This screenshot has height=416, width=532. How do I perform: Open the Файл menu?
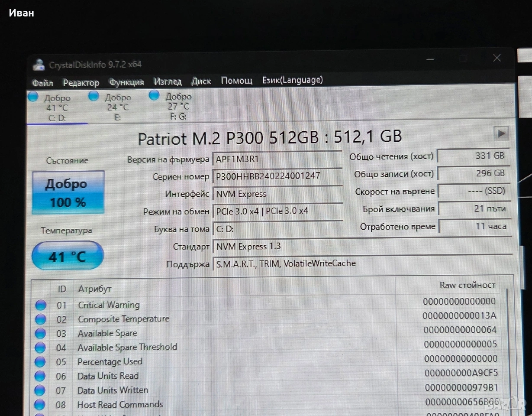tap(42, 82)
